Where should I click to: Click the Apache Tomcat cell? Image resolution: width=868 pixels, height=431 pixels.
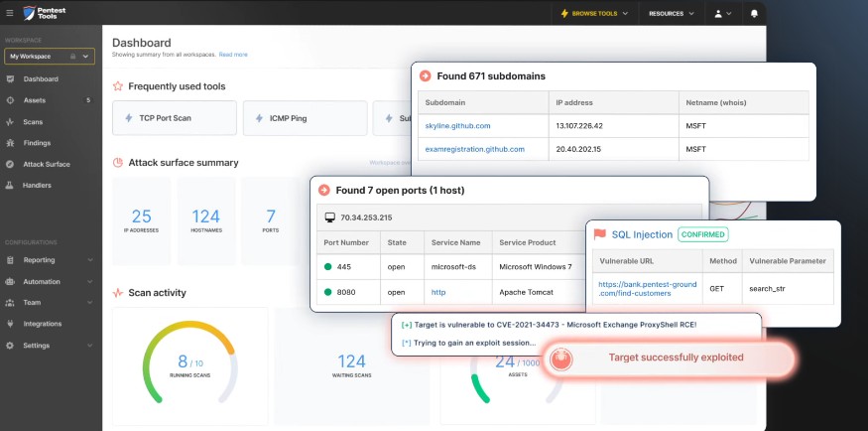[x=526, y=292]
